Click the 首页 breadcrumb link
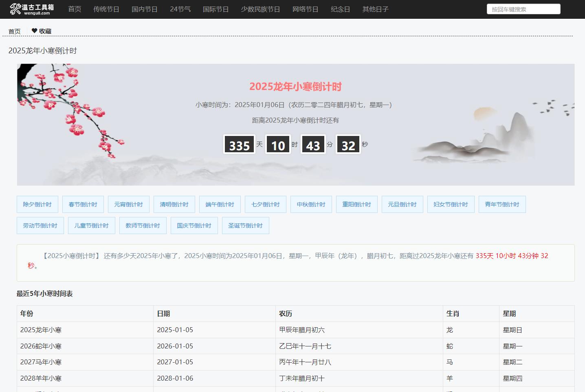This screenshot has width=585, height=392. pyautogui.click(x=14, y=31)
